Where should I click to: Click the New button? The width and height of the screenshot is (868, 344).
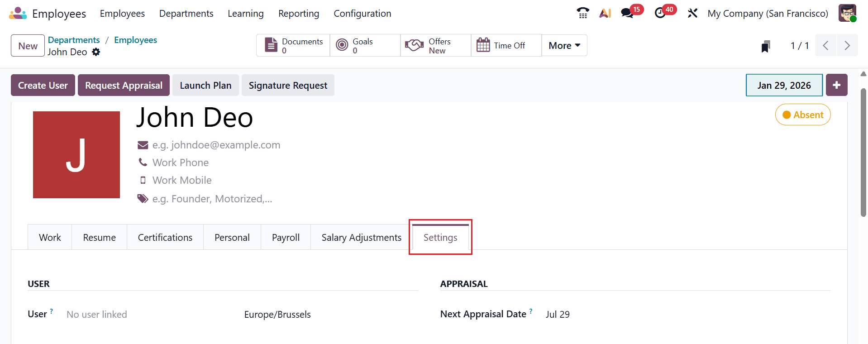pyautogui.click(x=28, y=45)
